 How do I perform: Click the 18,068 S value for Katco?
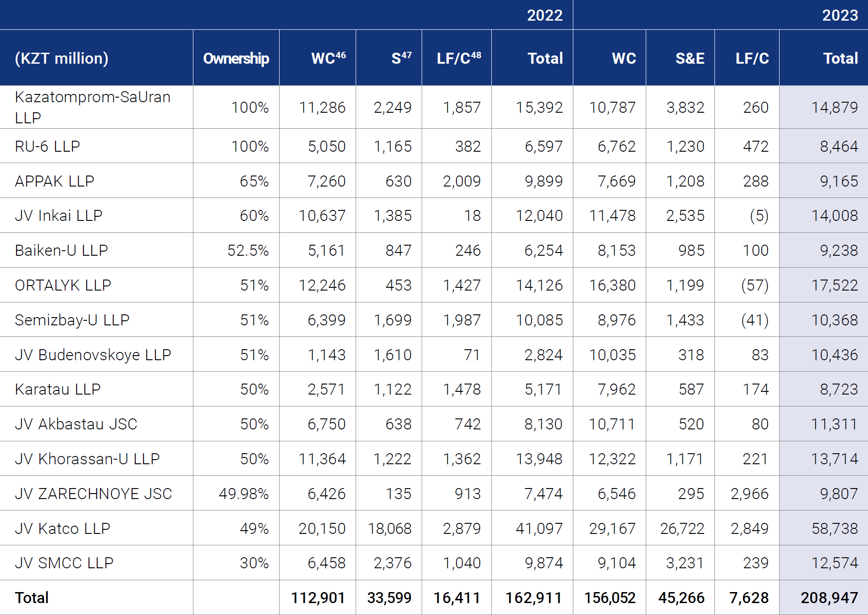(x=390, y=528)
